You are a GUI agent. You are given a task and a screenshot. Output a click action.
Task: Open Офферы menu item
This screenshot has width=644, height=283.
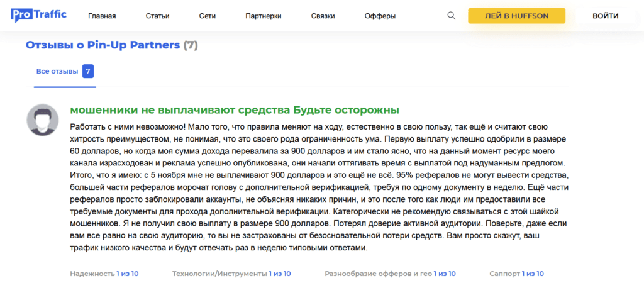(380, 16)
